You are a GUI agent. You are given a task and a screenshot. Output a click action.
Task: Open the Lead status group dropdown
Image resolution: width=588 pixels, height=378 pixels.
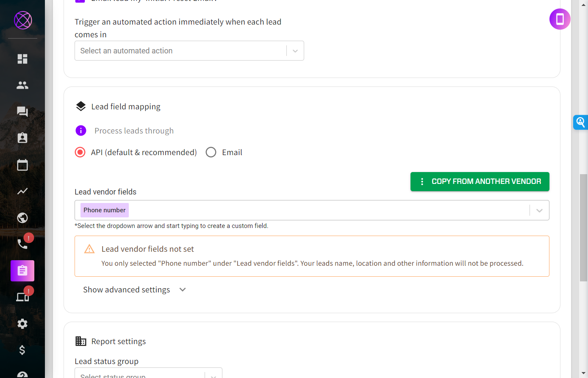[148, 373]
